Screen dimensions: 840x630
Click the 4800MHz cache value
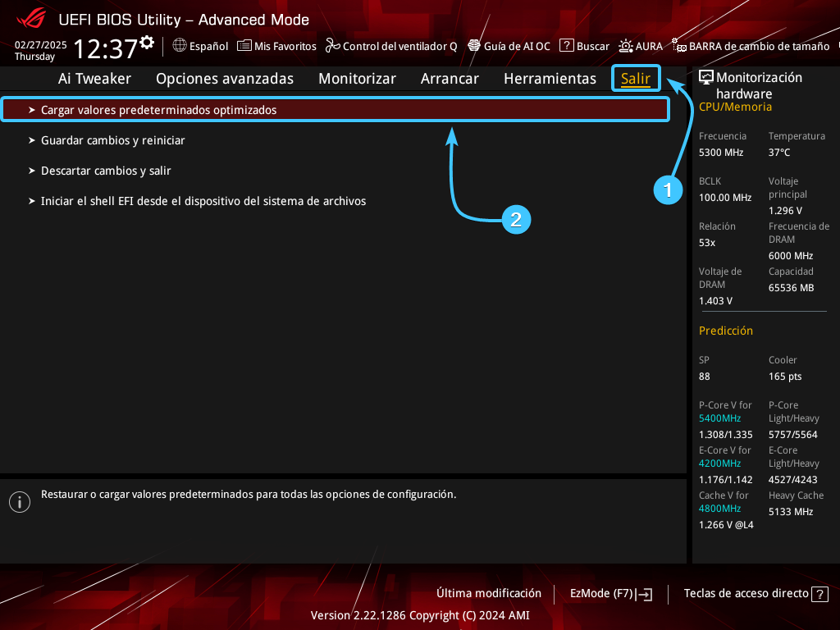[x=719, y=509]
